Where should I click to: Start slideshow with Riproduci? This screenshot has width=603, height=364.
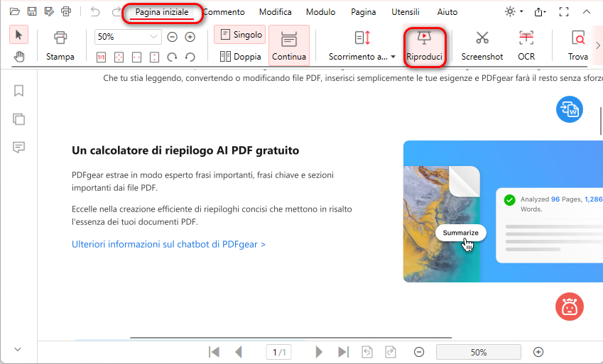(424, 45)
